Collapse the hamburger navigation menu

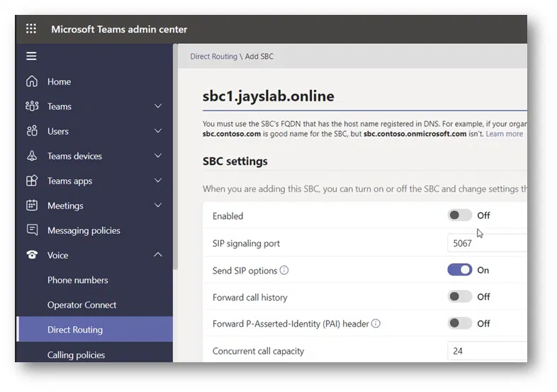[31, 56]
